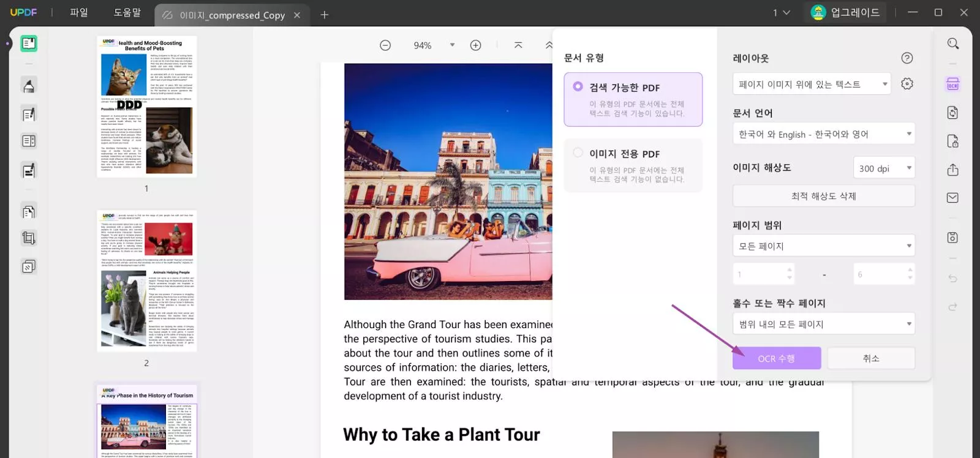Open the 도움말 menu
The height and width of the screenshot is (458, 980).
pos(127,13)
